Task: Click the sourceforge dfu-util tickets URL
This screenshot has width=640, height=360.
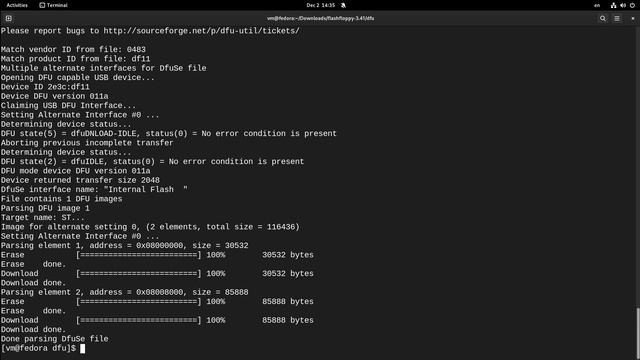Action: [x=201, y=31]
